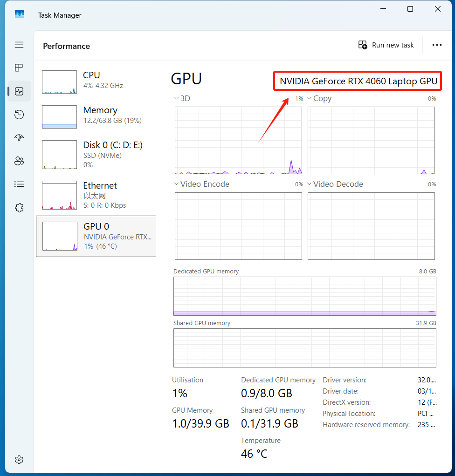The height and width of the screenshot is (476, 455).
Task: Open the three-dot more options menu
Action: pyautogui.click(x=437, y=45)
